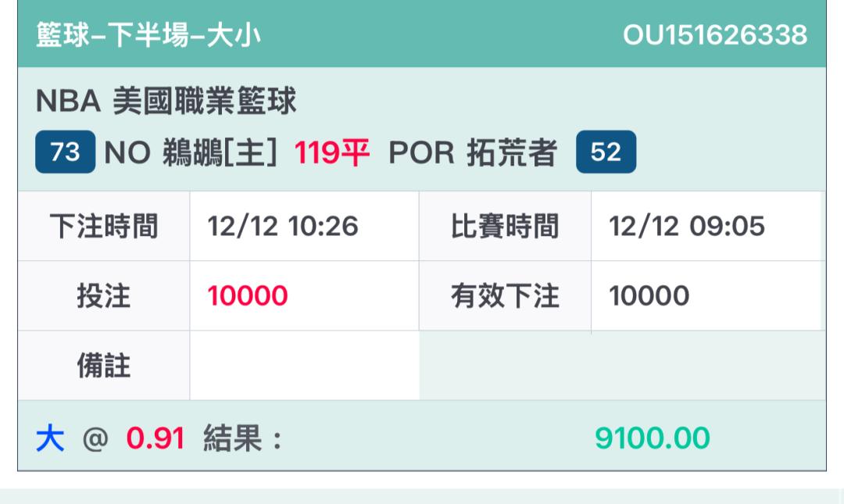Tap the 下注時間 label cell
844x504 pixels.
[x=104, y=227]
